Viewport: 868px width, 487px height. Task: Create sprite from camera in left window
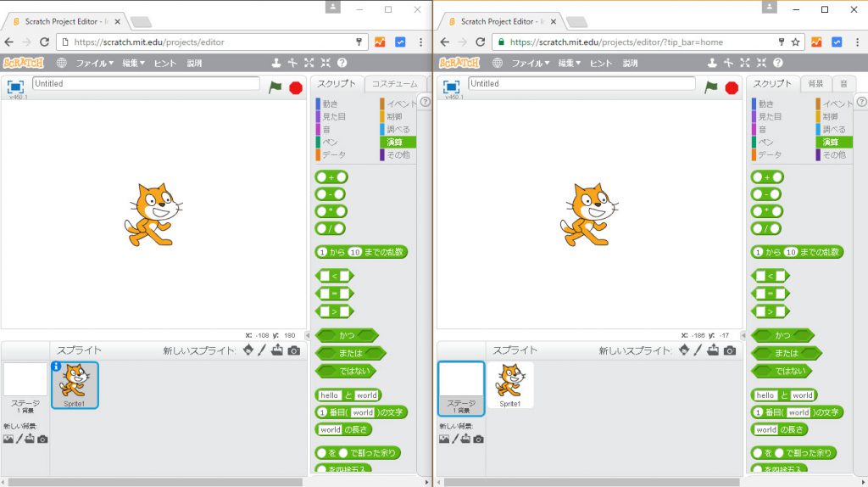294,350
